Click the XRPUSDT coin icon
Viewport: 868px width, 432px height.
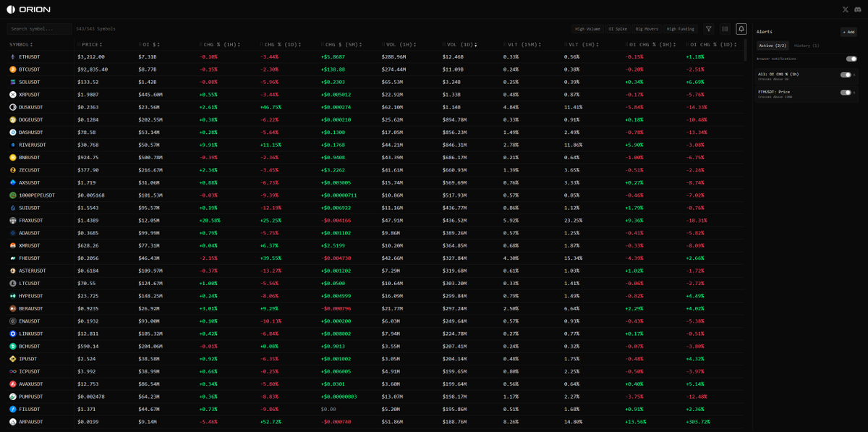[13, 94]
